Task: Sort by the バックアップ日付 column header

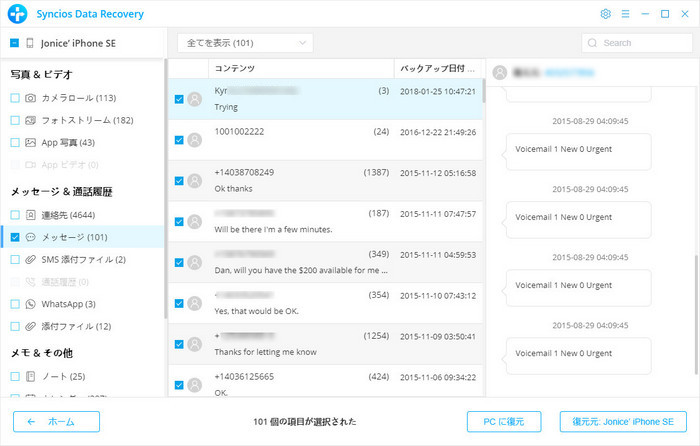Action: 439,68
